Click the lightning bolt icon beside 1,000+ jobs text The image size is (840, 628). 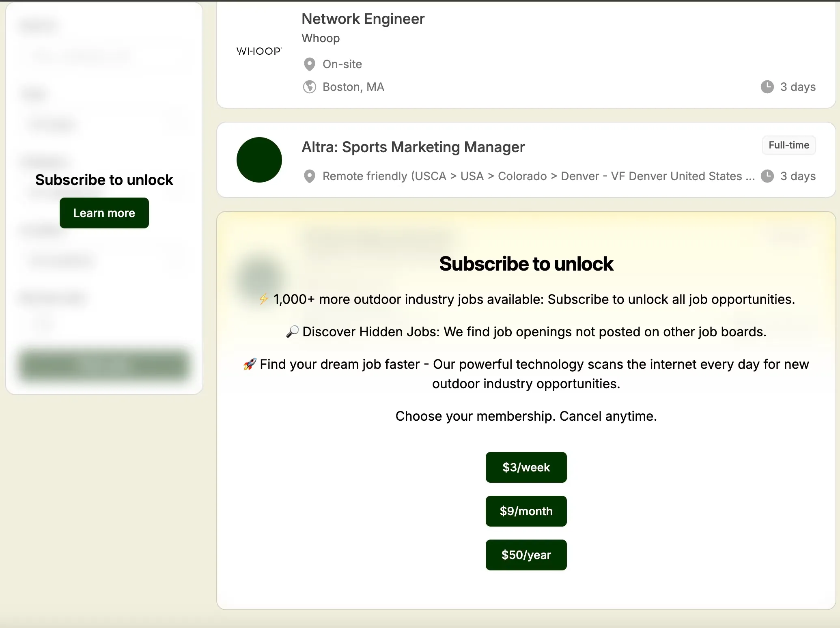coord(263,299)
